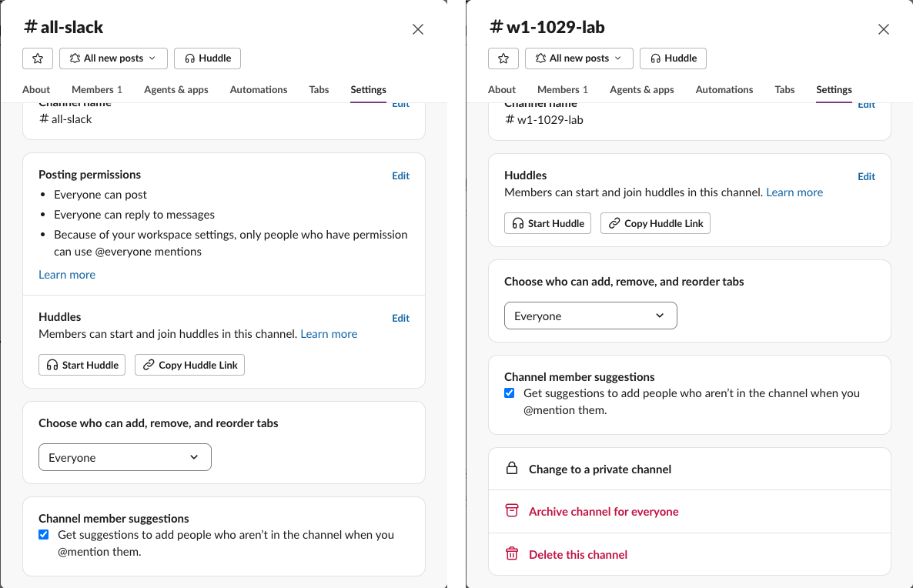This screenshot has width=913, height=588.
Task: Click the '# w1-1029-lab' channel name value
Action: (x=543, y=120)
